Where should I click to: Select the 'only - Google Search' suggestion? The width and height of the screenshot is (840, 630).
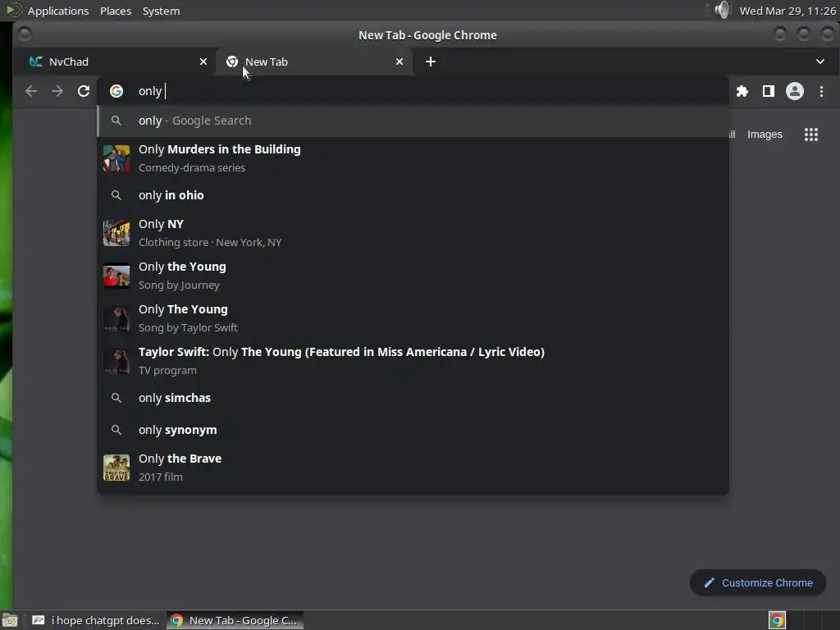[x=413, y=121]
